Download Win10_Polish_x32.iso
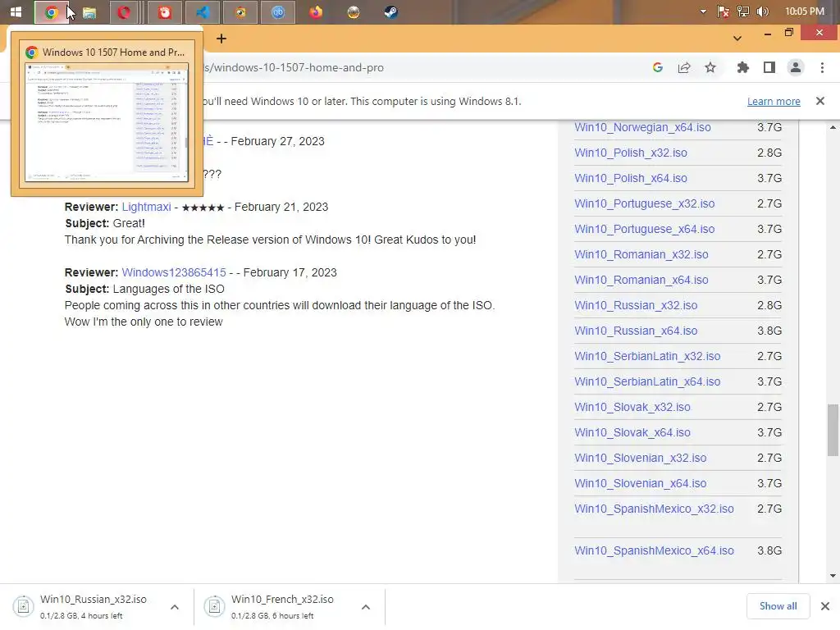This screenshot has height=630, width=840. point(631,153)
